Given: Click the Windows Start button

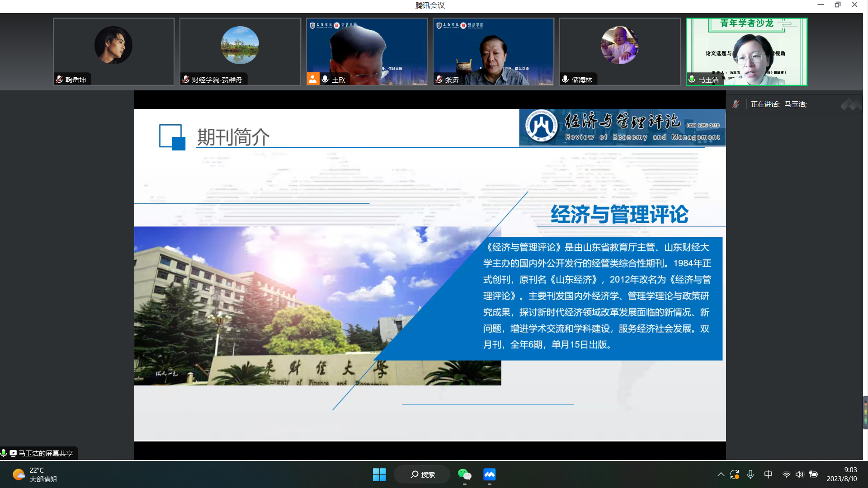Looking at the screenshot, I should coord(379,474).
